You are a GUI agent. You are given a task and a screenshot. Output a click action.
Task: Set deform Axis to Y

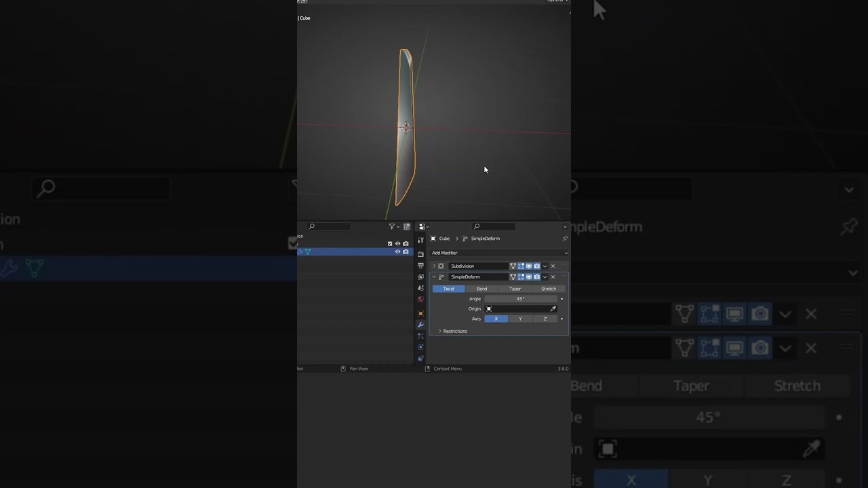tap(520, 319)
